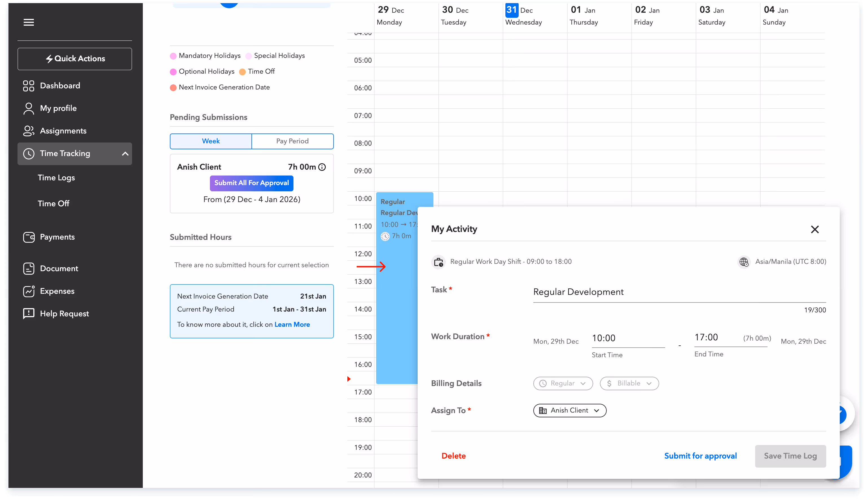Viewport: 868px width, 502px height.
Task: Open Time Off submenu item
Action: pyautogui.click(x=53, y=204)
